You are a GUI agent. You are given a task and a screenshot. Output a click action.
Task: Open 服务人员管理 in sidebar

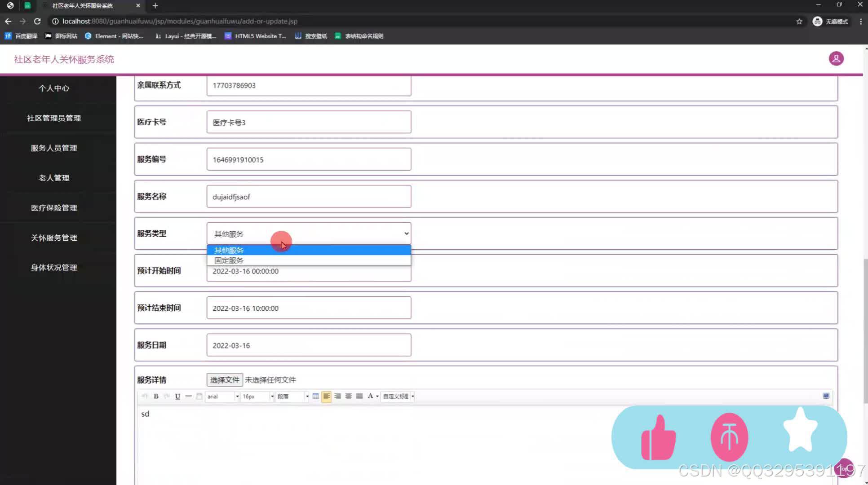tap(54, 148)
